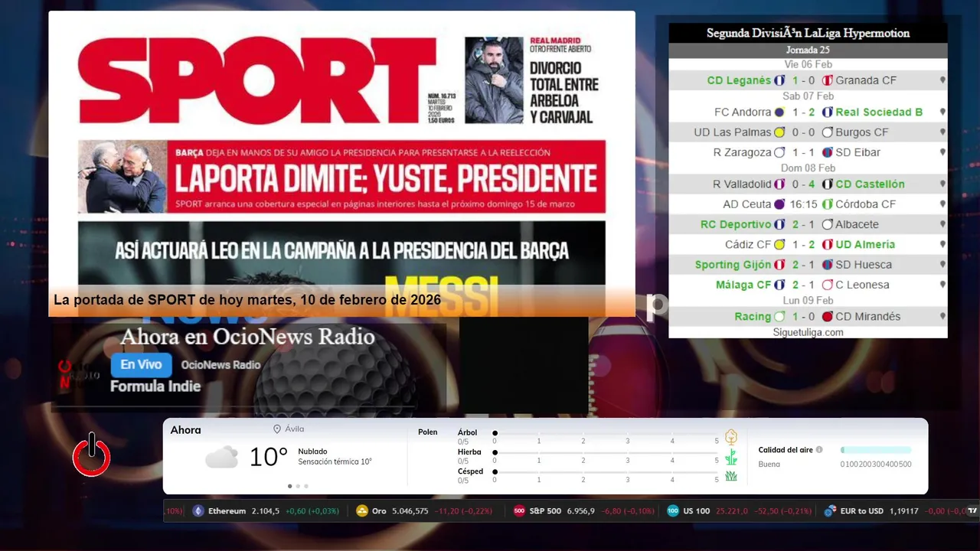Click the venue pin on AD Ceuta row
This screenshot has height=551, width=980.
(942, 204)
